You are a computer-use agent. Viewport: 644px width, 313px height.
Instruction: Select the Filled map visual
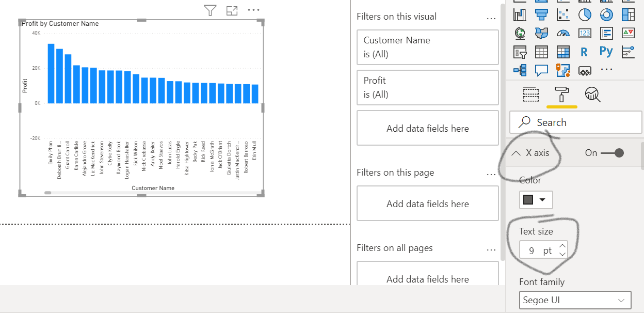[541, 33]
